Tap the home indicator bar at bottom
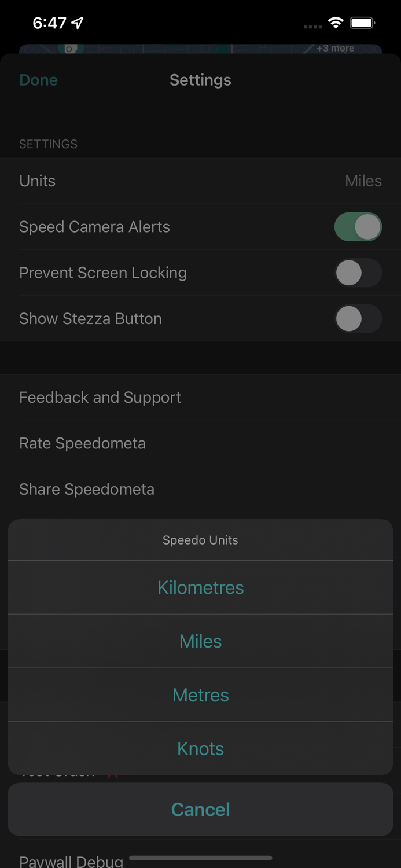This screenshot has width=401, height=868. pyautogui.click(x=200, y=859)
